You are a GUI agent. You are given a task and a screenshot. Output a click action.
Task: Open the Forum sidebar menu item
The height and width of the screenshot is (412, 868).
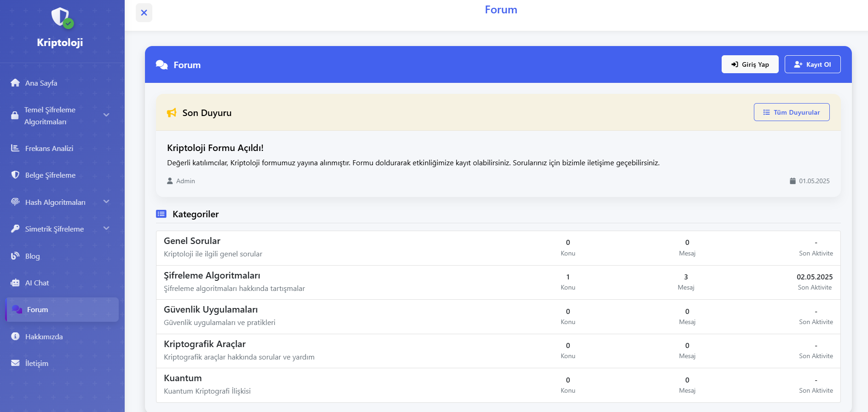(37, 310)
